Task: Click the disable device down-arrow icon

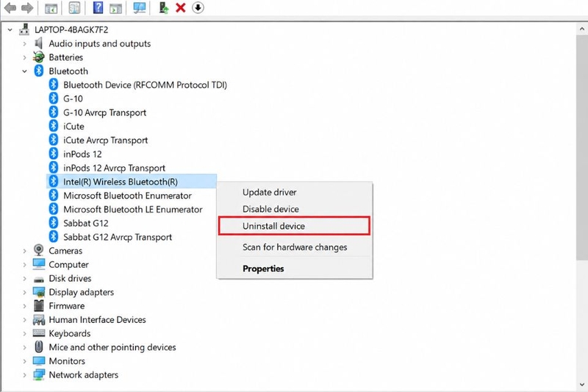Action: pyautogui.click(x=198, y=7)
